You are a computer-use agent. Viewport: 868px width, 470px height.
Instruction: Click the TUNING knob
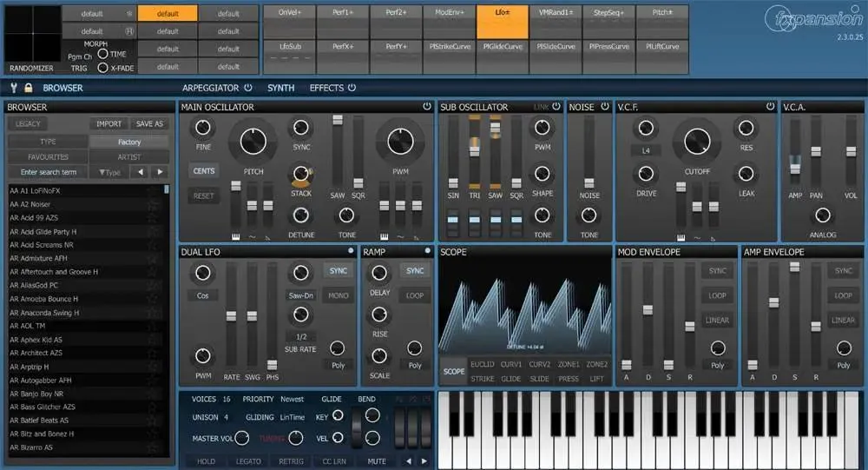(296, 439)
